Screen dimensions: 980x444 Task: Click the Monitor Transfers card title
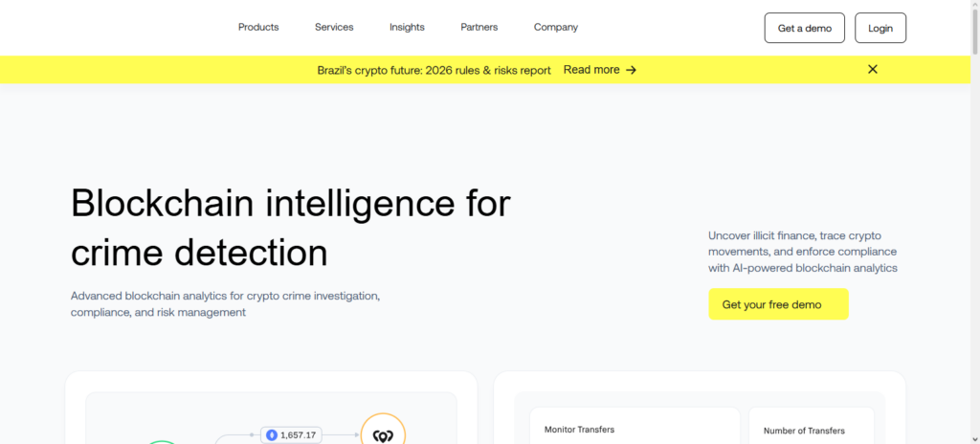coord(579,430)
